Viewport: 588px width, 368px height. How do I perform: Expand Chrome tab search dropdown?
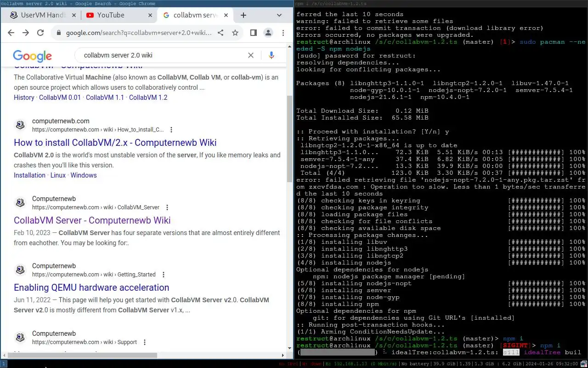[x=279, y=15]
